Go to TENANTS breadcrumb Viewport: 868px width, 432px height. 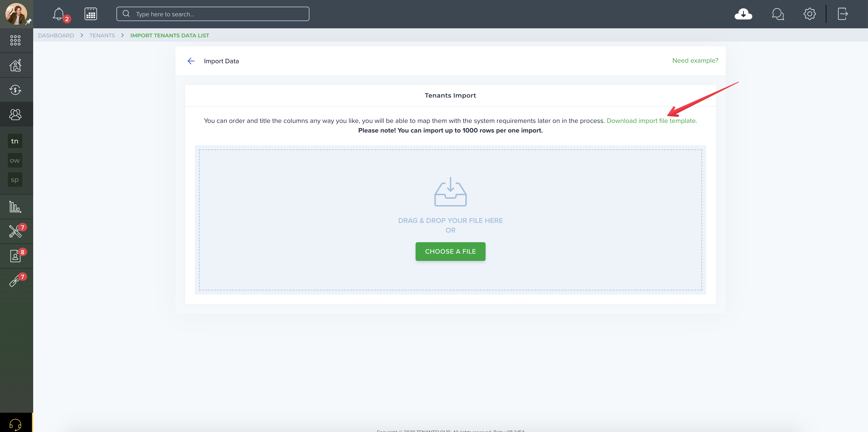102,35
